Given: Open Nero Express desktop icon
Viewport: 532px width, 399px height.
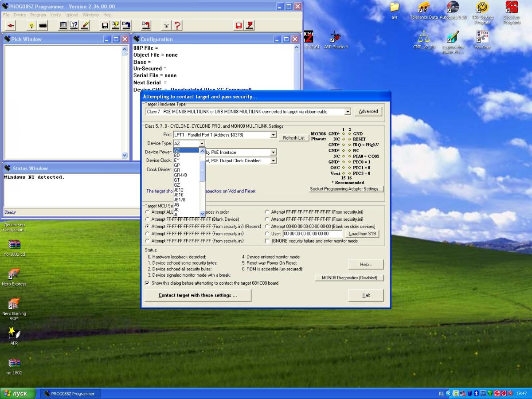Looking at the screenshot, I should tap(14, 277).
